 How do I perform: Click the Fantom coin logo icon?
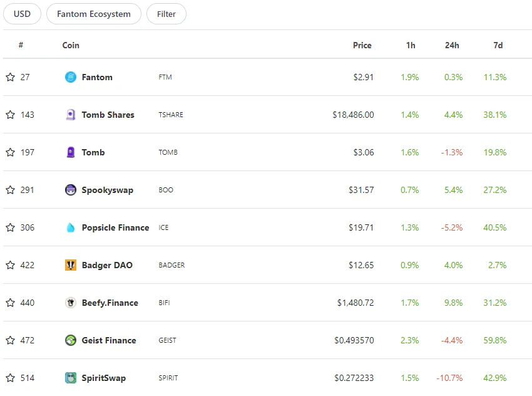[x=71, y=77]
